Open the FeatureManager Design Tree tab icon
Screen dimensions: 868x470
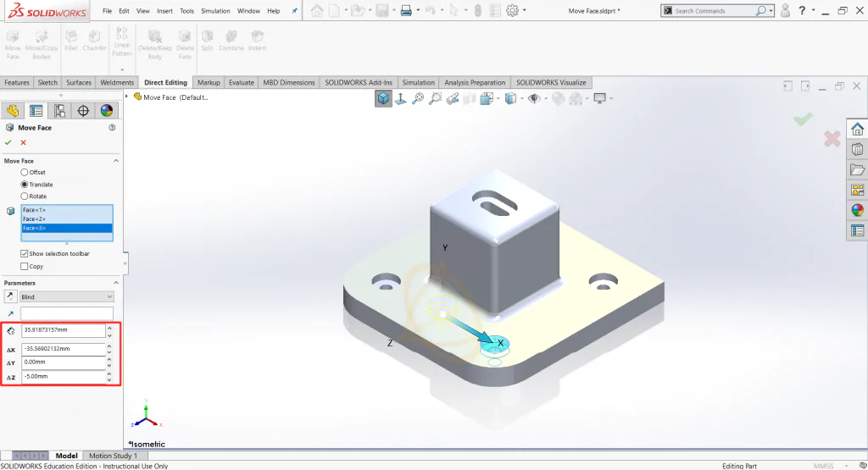tap(13, 111)
